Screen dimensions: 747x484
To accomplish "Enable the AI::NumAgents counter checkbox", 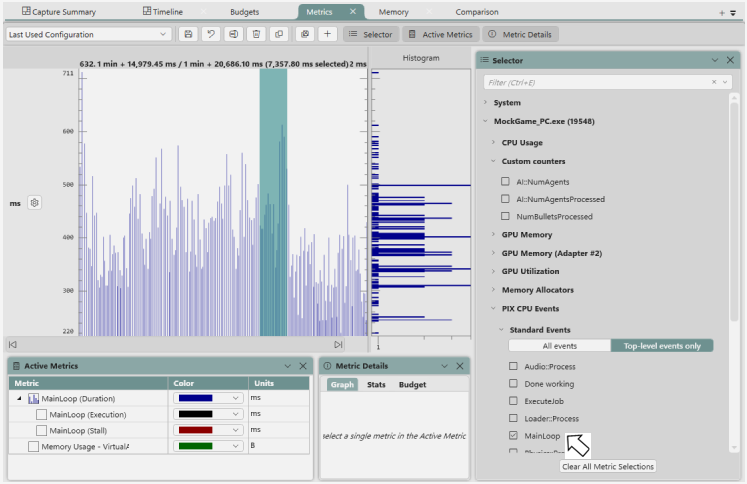I will tap(505, 182).
